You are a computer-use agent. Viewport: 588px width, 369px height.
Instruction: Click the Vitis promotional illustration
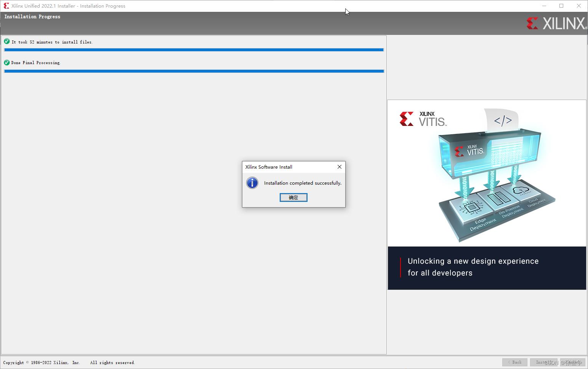497,176
